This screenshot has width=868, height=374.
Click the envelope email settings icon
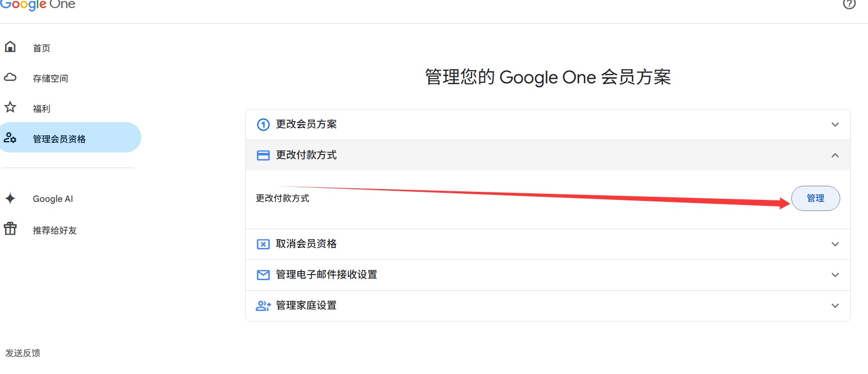(x=263, y=275)
